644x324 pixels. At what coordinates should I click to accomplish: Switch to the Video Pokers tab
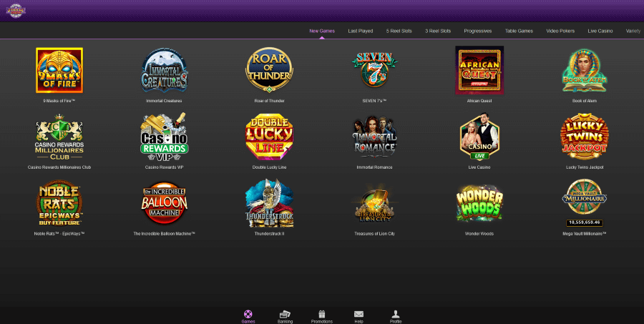[x=560, y=31]
